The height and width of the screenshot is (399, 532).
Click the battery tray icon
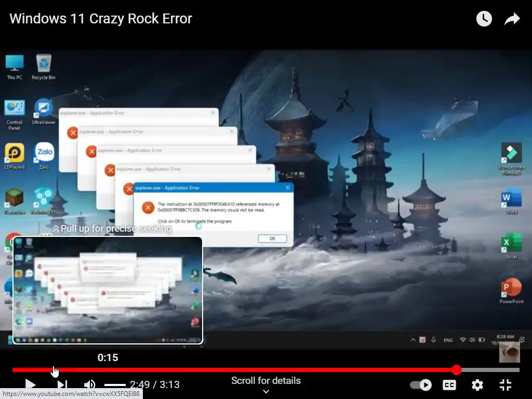coord(482,340)
